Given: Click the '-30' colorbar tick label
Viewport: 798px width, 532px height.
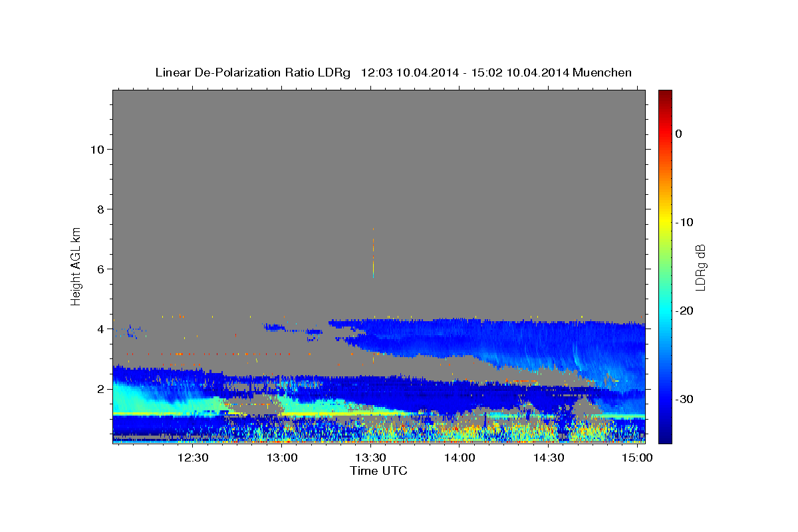Looking at the screenshot, I should (x=685, y=399).
